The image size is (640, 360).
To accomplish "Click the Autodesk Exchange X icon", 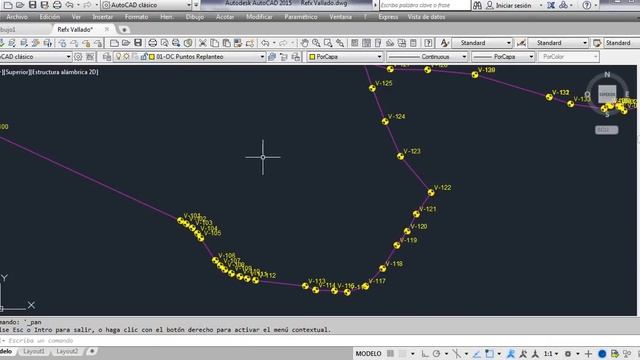I will coord(551,5).
